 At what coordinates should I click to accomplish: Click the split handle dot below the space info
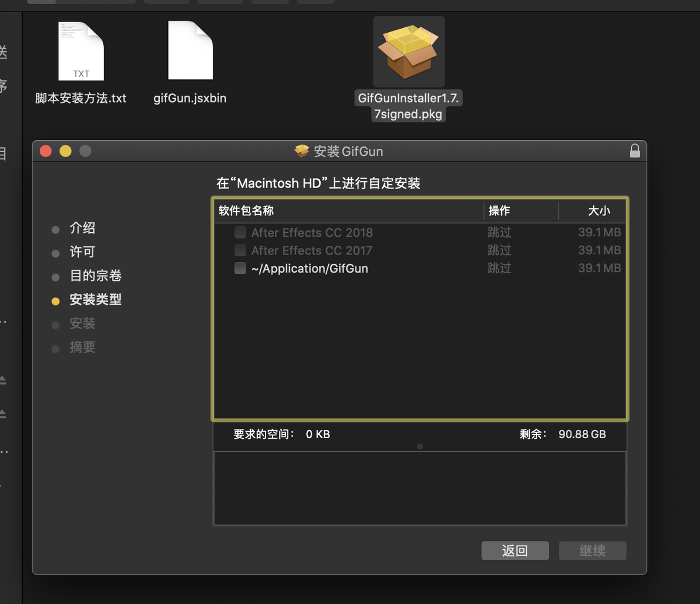420,446
